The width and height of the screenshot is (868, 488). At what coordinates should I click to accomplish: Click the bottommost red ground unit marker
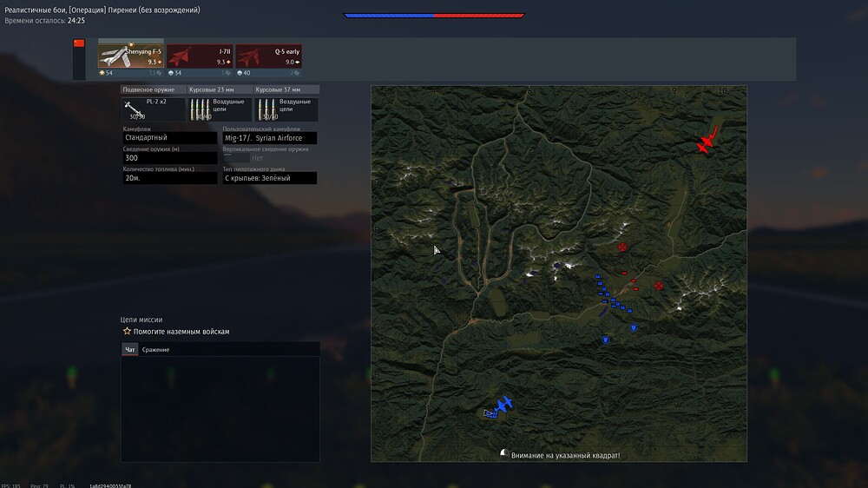[x=635, y=289]
